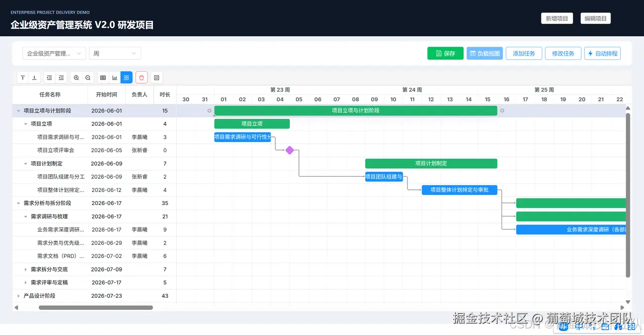Select the 业务需求深度调研 task row name
644x335 pixels.
coord(61,230)
